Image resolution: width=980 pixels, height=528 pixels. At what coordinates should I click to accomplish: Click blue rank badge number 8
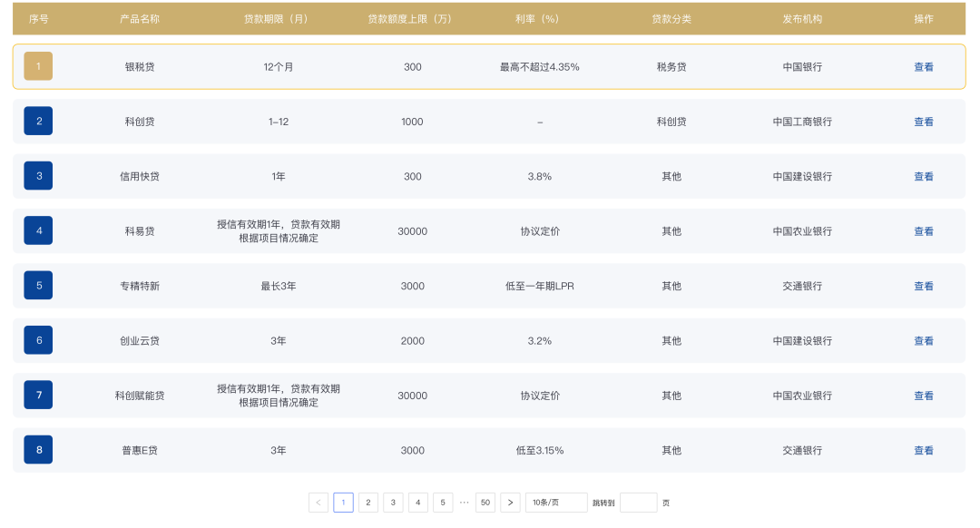(x=38, y=450)
